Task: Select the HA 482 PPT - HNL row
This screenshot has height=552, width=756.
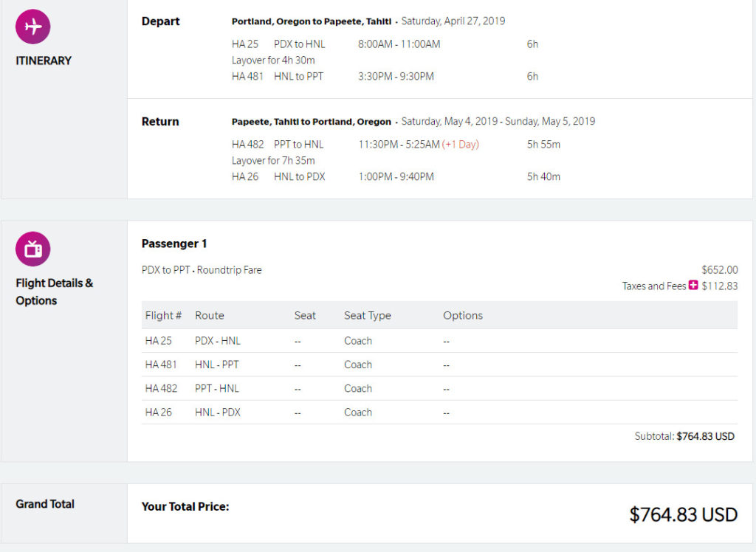Action: coord(439,389)
